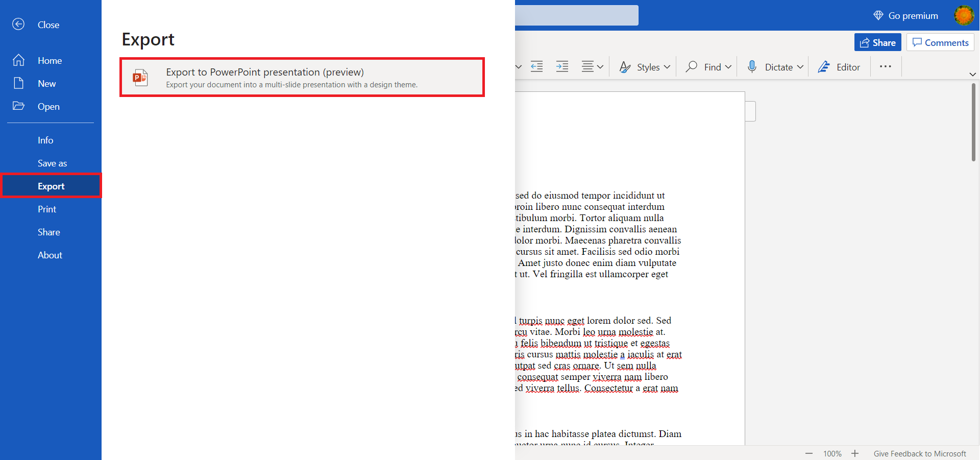This screenshot has height=460, width=980.
Task: Select the Info menu item
Action: [x=45, y=140]
